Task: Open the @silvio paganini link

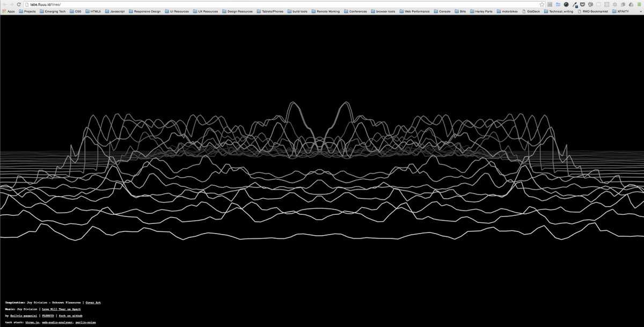Action: 24,316
